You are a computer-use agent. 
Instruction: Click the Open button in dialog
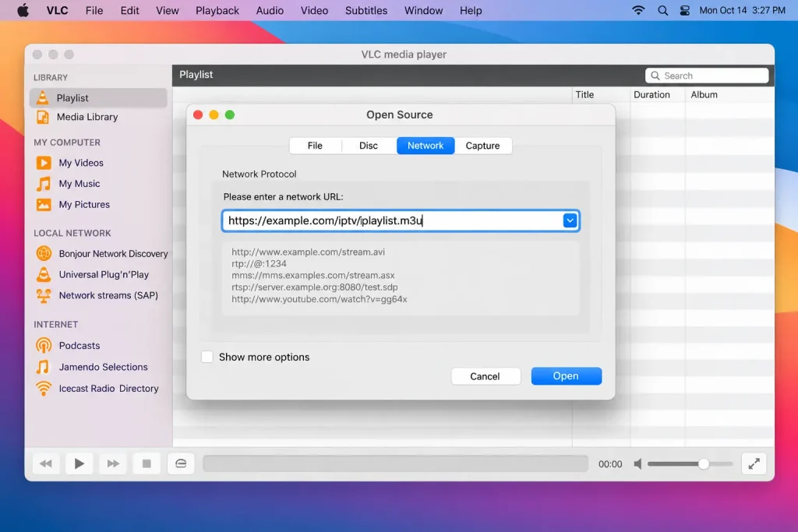click(x=566, y=376)
